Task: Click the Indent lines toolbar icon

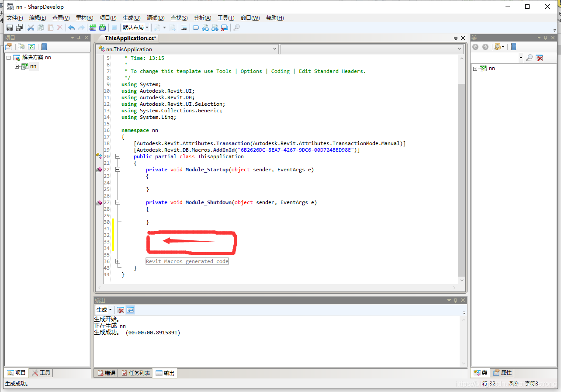Action: [184, 28]
